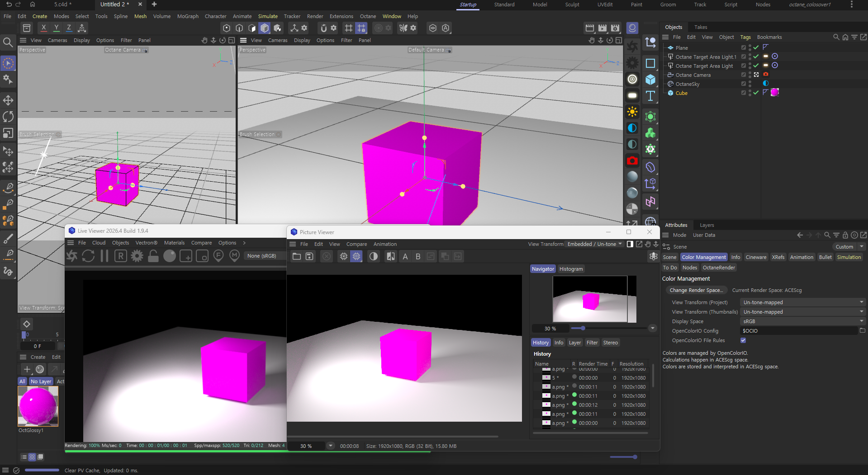Save image icon in Picture Viewer toolbar
Screen dimensions: 868x475
[x=309, y=257]
